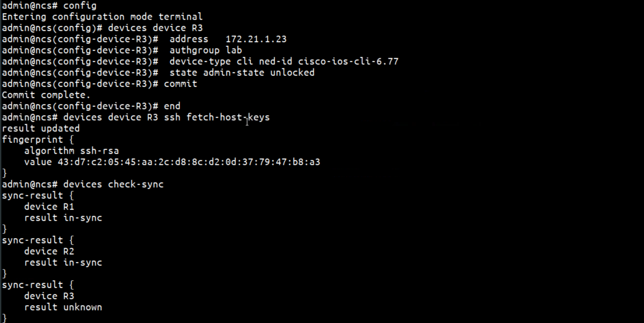Click 'device R2' in sync-result
Screen dimensions: 644x323
click(x=49, y=251)
